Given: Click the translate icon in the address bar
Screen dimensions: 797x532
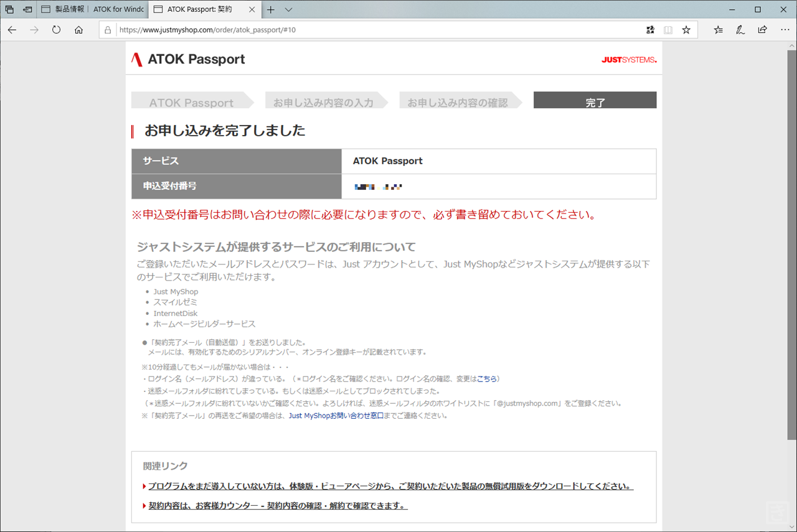Looking at the screenshot, I should tap(651, 30).
